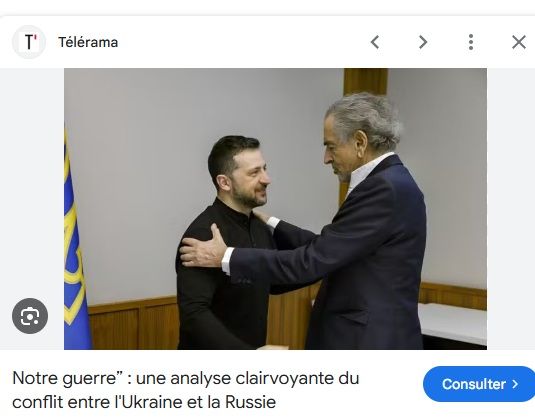This screenshot has height=418, width=535.
Task: Click the blue flag in the photo
Action: click(x=76, y=246)
